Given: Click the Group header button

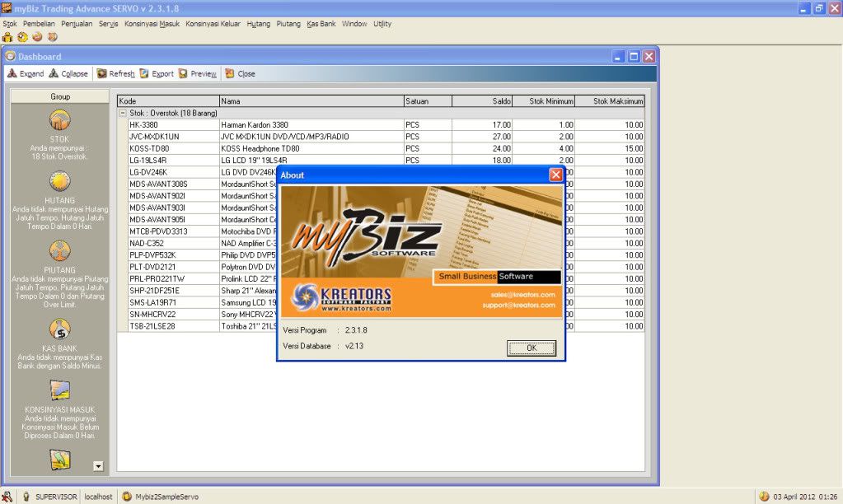Looking at the screenshot, I should point(59,96).
